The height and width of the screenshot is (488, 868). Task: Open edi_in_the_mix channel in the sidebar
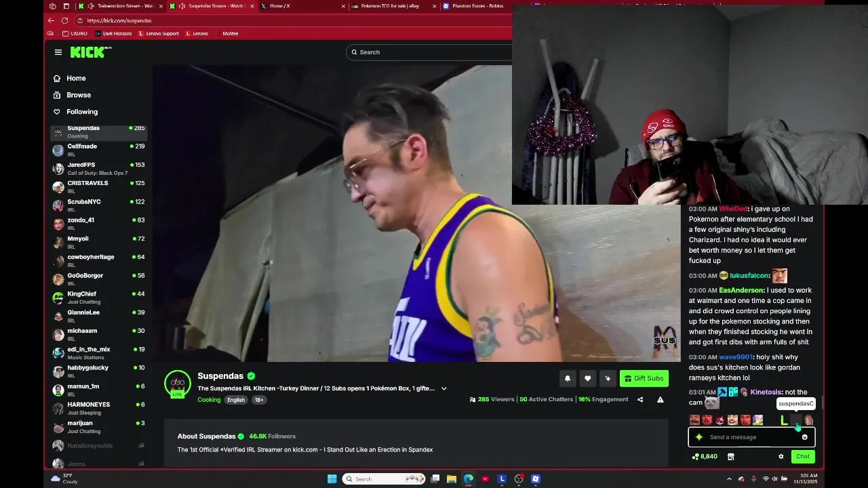[99, 352]
